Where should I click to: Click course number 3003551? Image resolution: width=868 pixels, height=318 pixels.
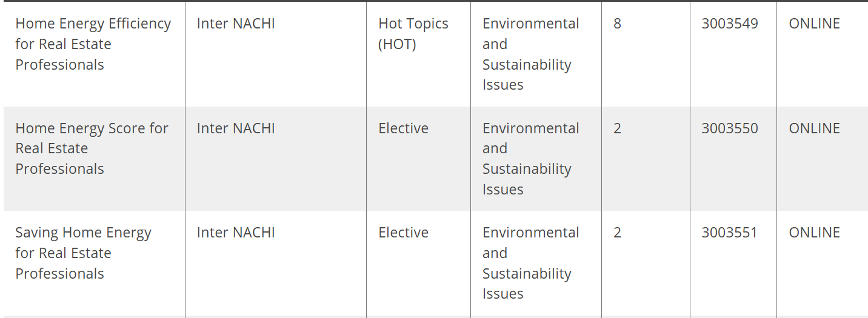point(730,233)
